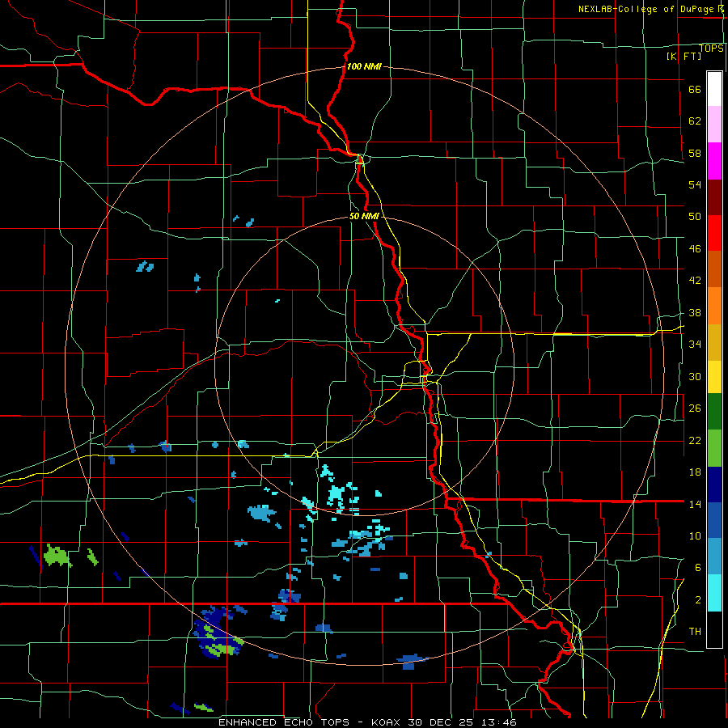Click the 13:46 timestamp in the footer

click(x=500, y=722)
